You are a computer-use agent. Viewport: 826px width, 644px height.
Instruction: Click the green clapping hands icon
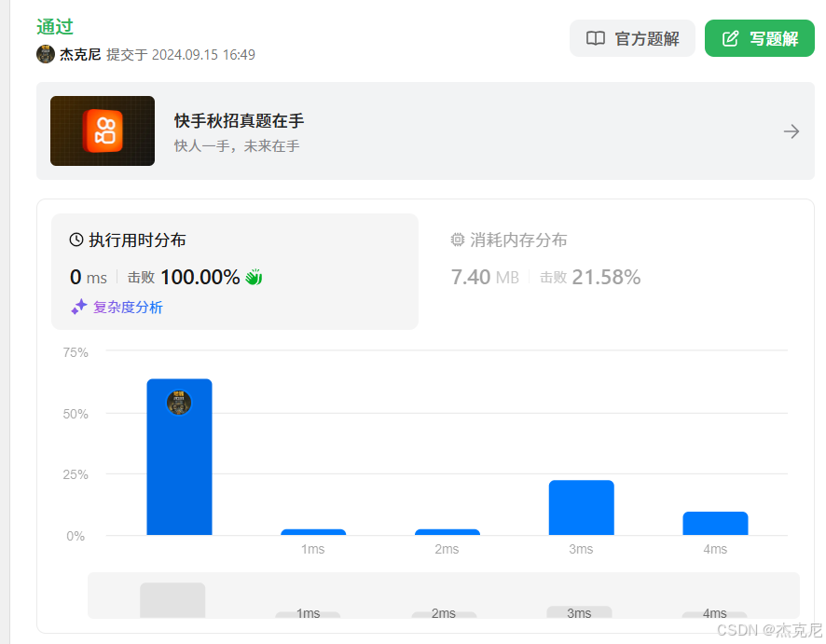point(254,277)
